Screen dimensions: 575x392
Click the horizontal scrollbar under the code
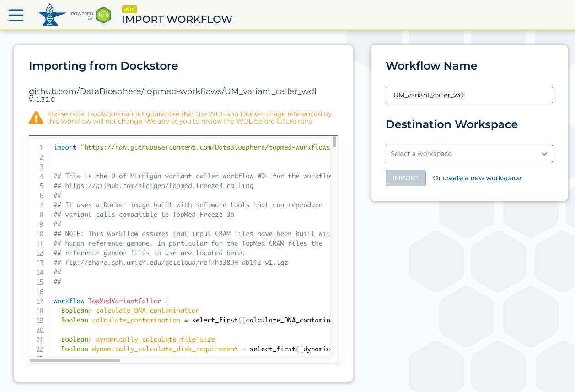point(75,360)
